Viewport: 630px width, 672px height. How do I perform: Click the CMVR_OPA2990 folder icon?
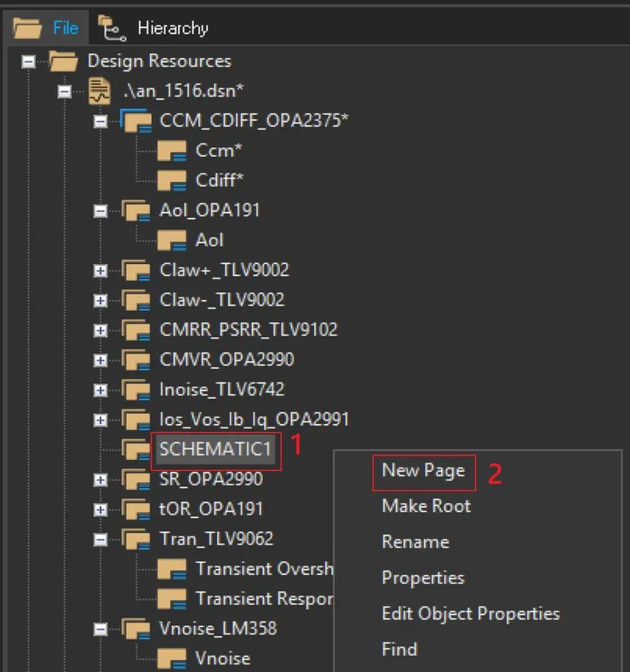click(136, 360)
